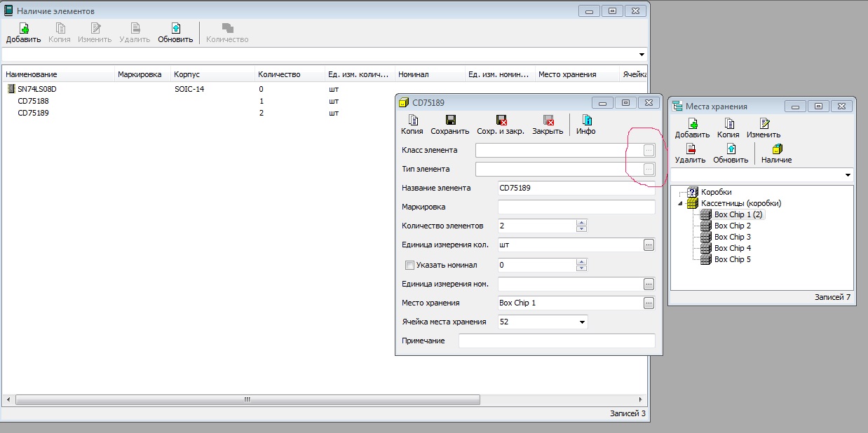Toggle the Указать номинал checkbox
The image size is (868, 433).
click(410, 266)
